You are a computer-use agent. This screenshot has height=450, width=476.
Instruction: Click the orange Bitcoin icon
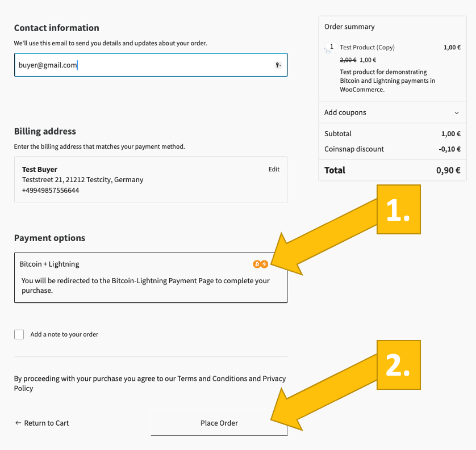257,264
